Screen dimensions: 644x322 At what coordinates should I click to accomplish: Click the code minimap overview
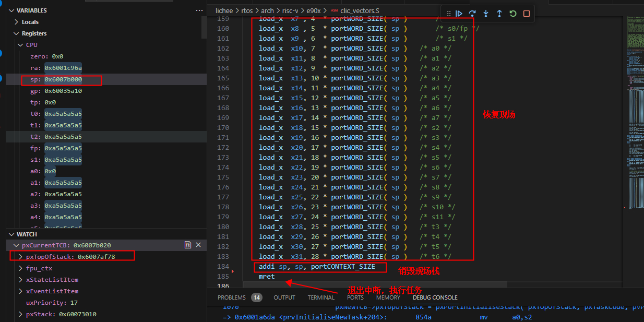click(635, 112)
